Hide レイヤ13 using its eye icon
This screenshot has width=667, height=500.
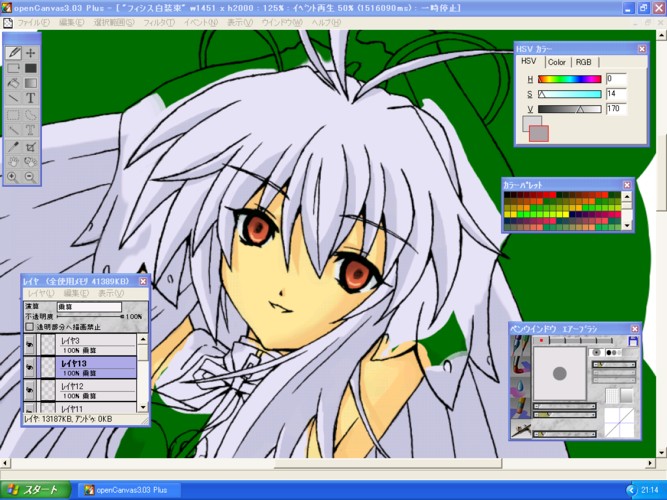click(x=29, y=368)
